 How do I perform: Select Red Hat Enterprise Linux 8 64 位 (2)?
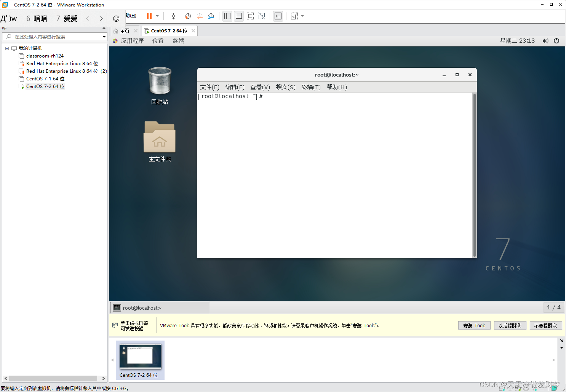66,71
